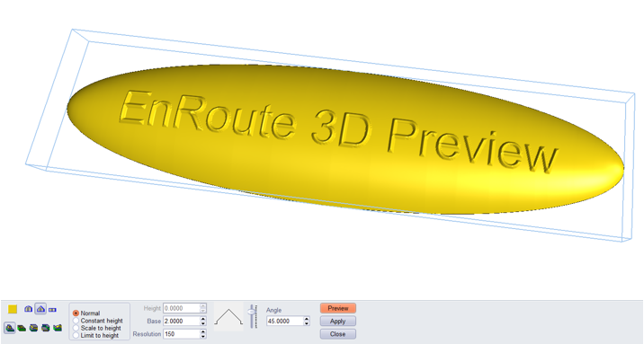Decrease Resolution with down arrow
The height and width of the screenshot is (344, 644).
coord(203,337)
